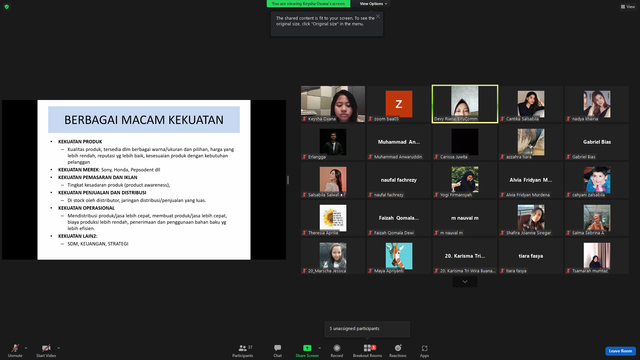Click the green 'You are viewing' screen banner
640x360 pixels.
[x=308, y=4]
